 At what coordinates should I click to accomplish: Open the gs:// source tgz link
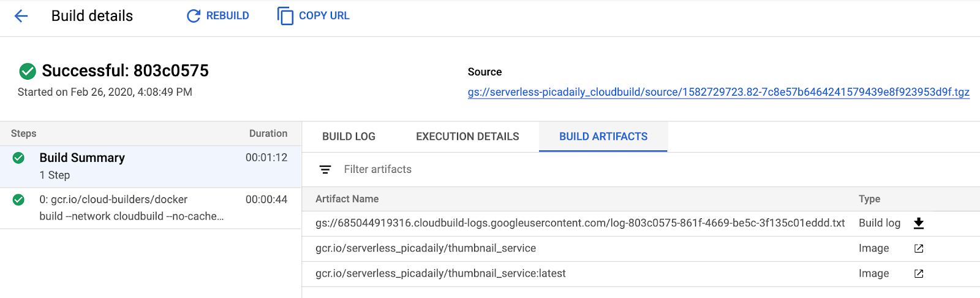click(718, 92)
